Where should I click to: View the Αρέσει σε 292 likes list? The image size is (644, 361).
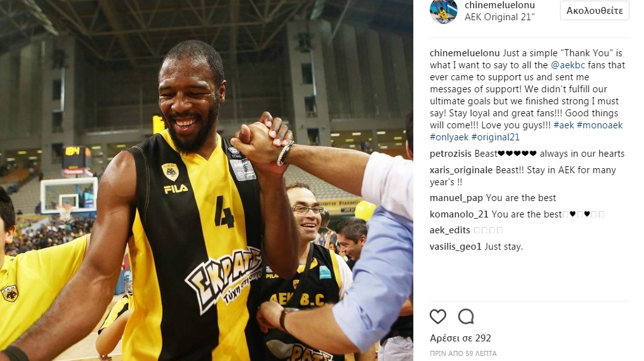(x=461, y=338)
